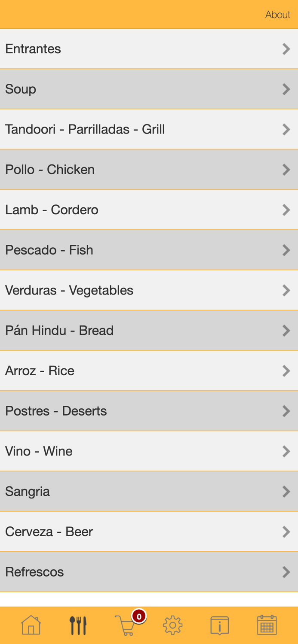Open the Pán Hindu - Bread section
298x644 pixels.
(149, 330)
